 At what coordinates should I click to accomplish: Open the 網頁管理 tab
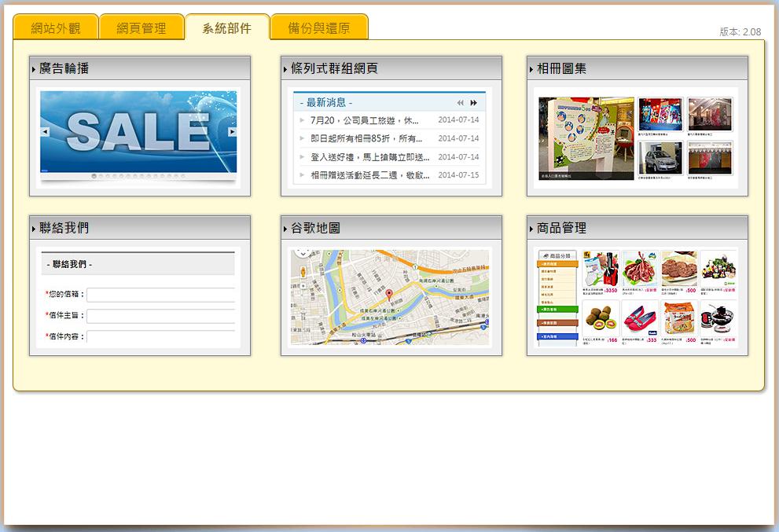tap(141, 28)
